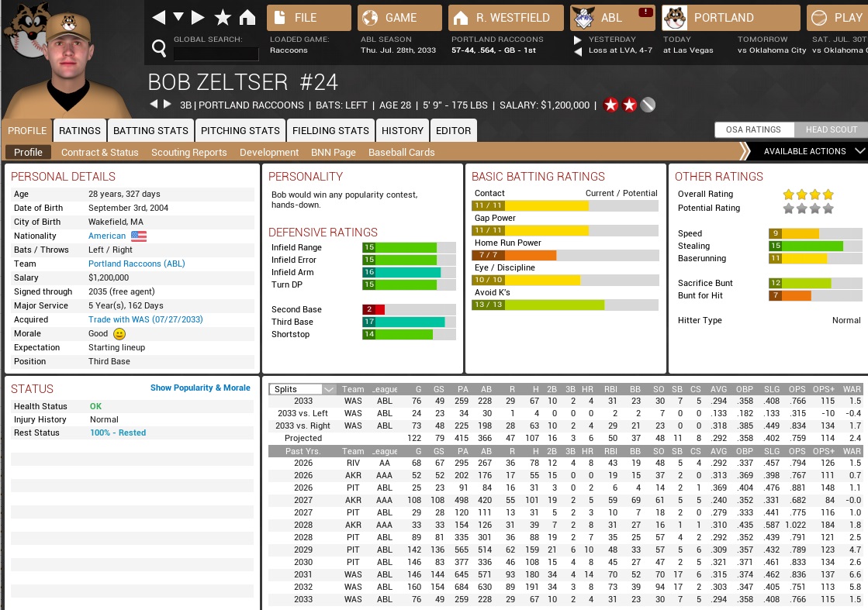Click in the Global Search field
Screen dimensions: 868x610
point(216,53)
